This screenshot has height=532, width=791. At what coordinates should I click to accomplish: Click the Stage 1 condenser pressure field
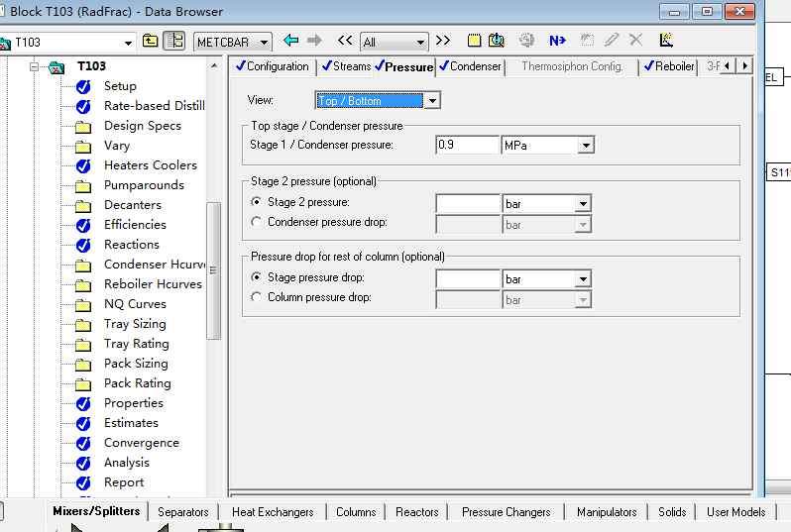[467, 146]
